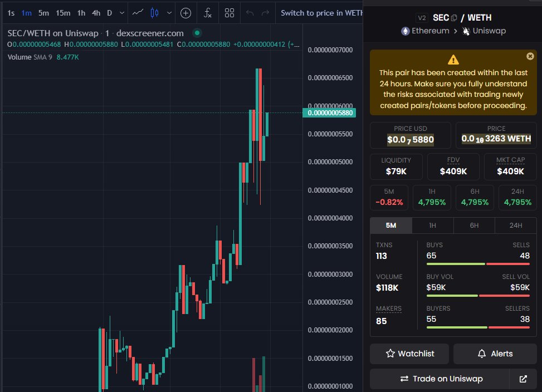This screenshot has width=542, height=392.
Task: Click the MKT CAP $409K box
Action: pyautogui.click(x=510, y=167)
